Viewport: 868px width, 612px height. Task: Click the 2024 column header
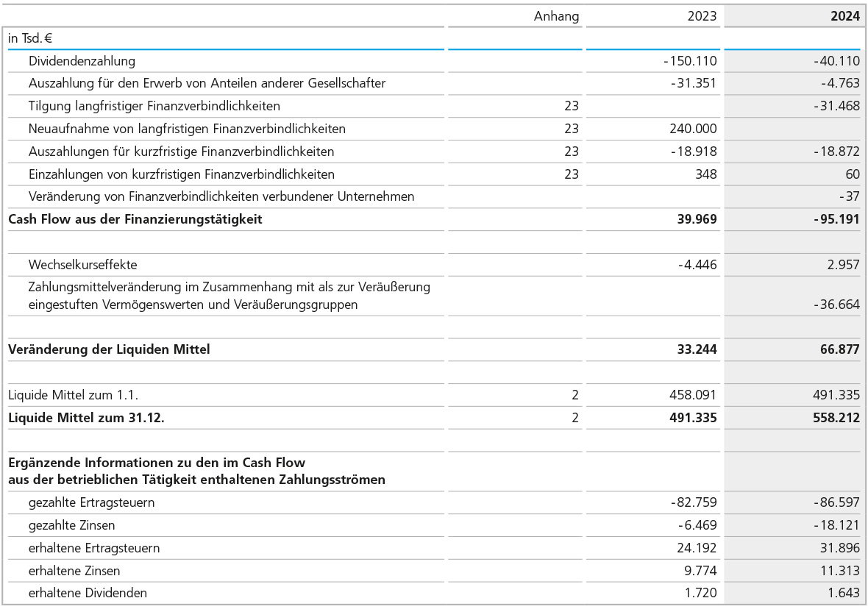(844, 16)
